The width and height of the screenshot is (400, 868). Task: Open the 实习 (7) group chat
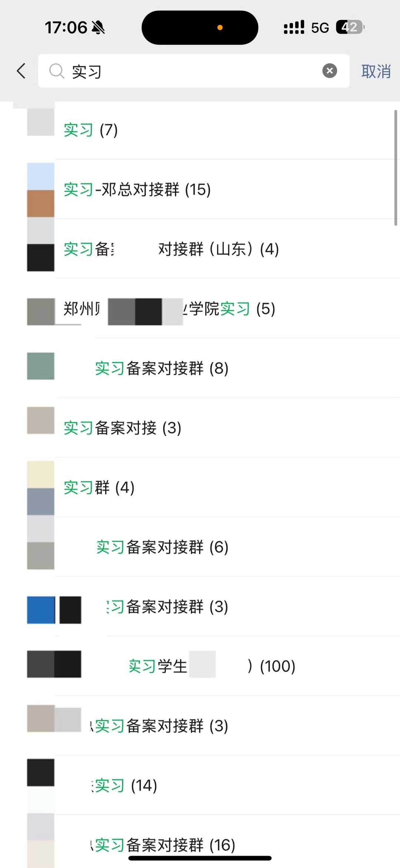pos(200,130)
